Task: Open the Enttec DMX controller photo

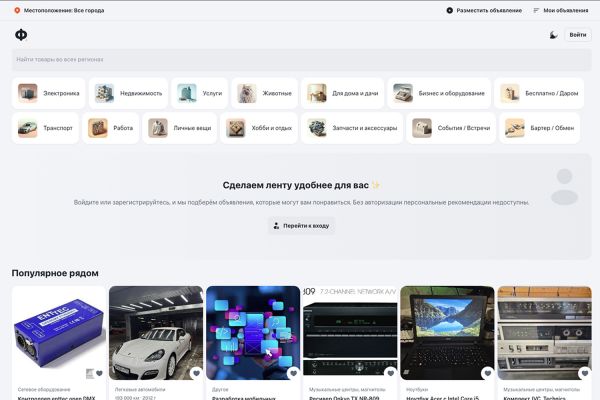Action: click(x=59, y=333)
